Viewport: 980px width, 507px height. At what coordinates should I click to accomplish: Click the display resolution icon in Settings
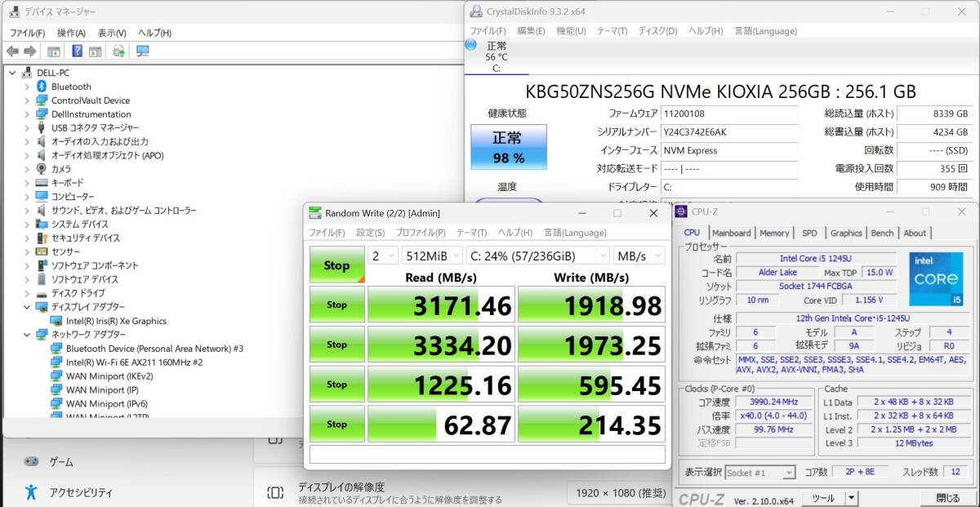(x=275, y=492)
